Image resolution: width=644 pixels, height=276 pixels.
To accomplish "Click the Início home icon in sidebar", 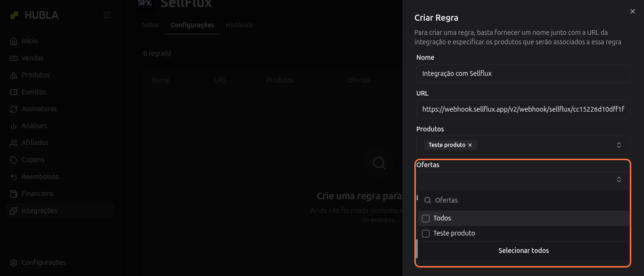I will click(14, 41).
